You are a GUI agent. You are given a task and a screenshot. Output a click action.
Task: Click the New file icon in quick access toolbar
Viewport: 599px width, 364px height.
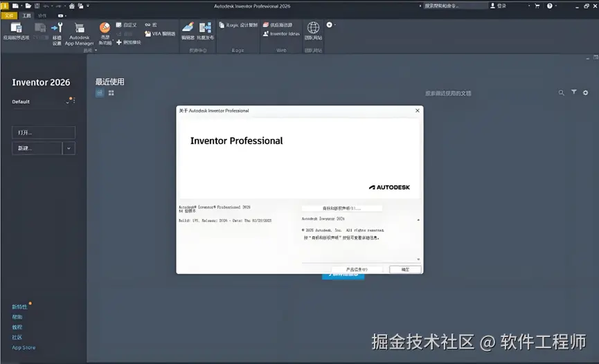point(15,6)
